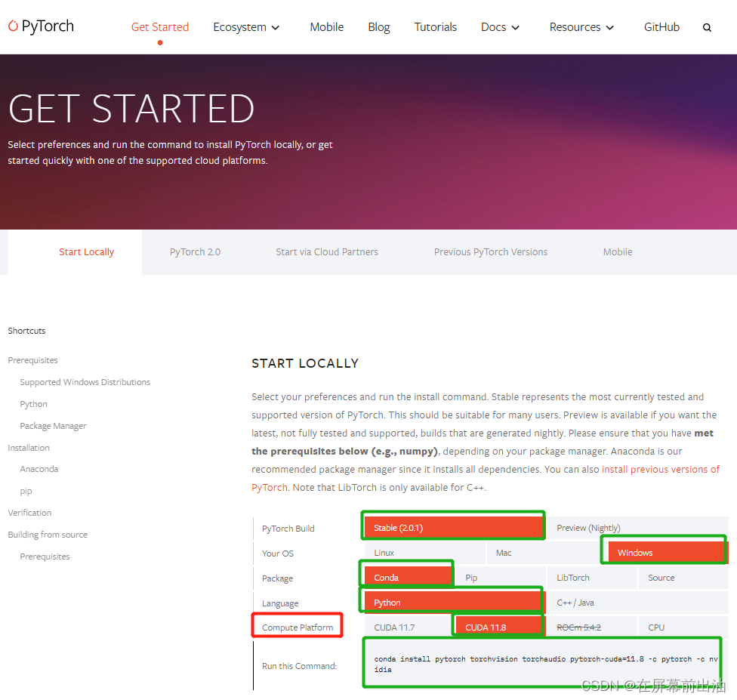
Task: Click the Your OS row label
Action: tap(278, 554)
